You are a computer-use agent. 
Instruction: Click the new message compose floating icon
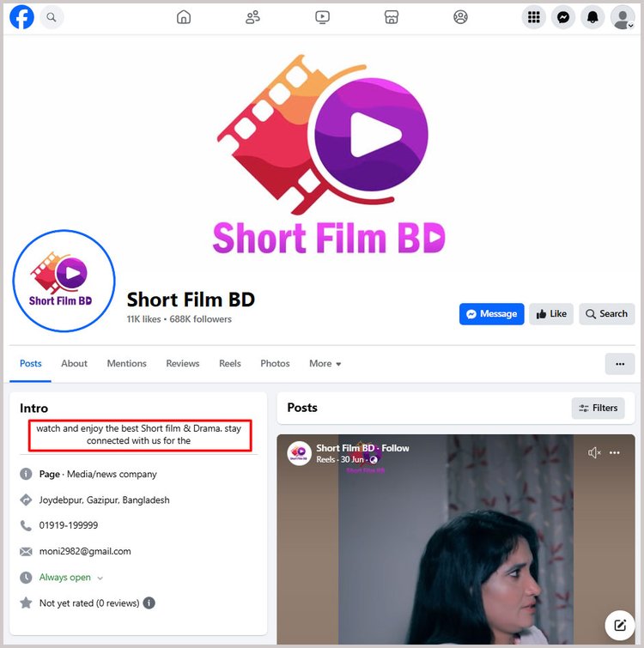click(x=620, y=626)
